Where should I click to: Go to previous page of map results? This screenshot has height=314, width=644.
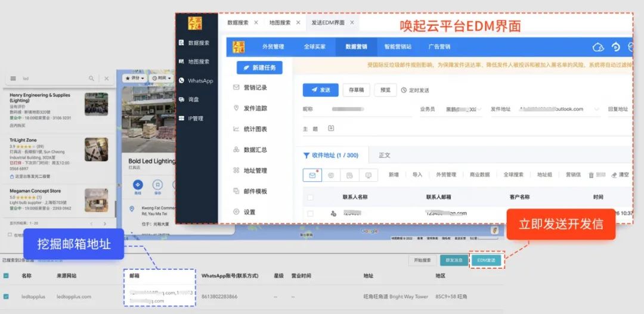(91, 224)
